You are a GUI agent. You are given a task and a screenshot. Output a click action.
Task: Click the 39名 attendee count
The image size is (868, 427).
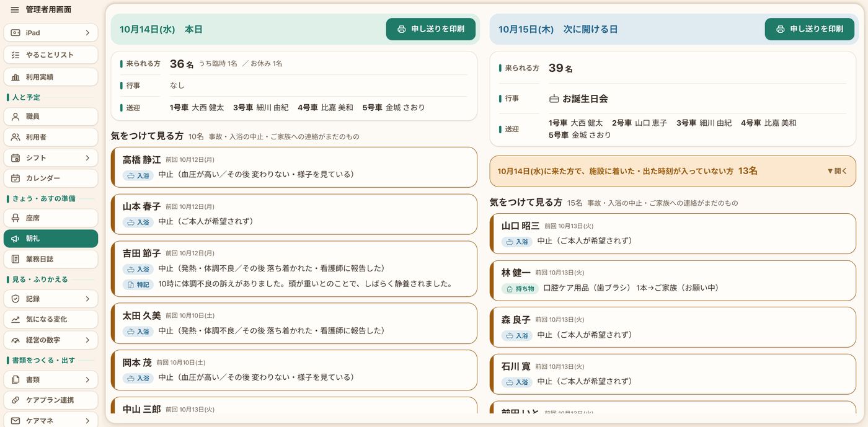tap(560, 68)
